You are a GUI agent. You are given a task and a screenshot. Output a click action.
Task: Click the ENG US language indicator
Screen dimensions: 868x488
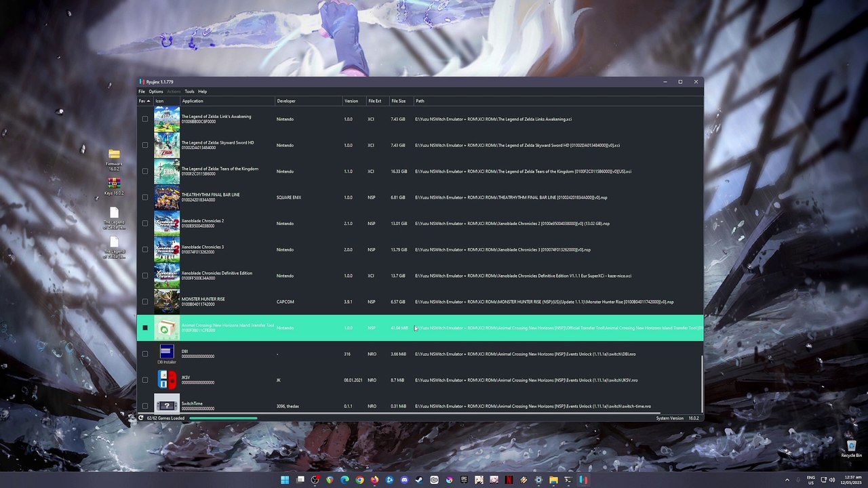click(x=810, y=480)
